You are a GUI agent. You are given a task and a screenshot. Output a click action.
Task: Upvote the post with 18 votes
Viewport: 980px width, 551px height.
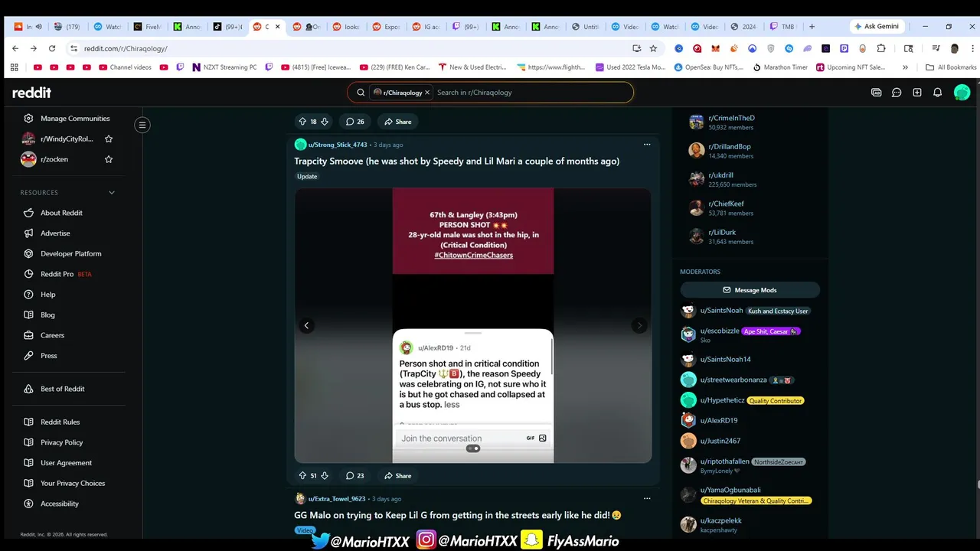tap(302, 122)
